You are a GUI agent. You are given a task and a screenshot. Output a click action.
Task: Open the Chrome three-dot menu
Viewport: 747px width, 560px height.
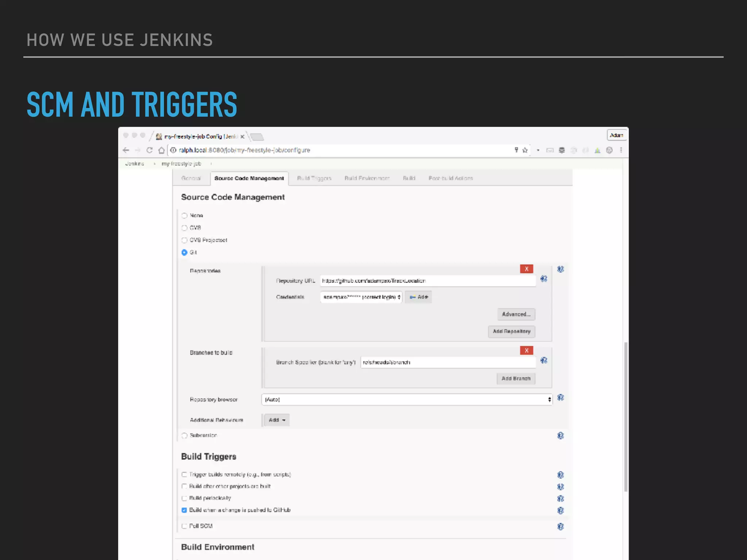tap(621, 150)
